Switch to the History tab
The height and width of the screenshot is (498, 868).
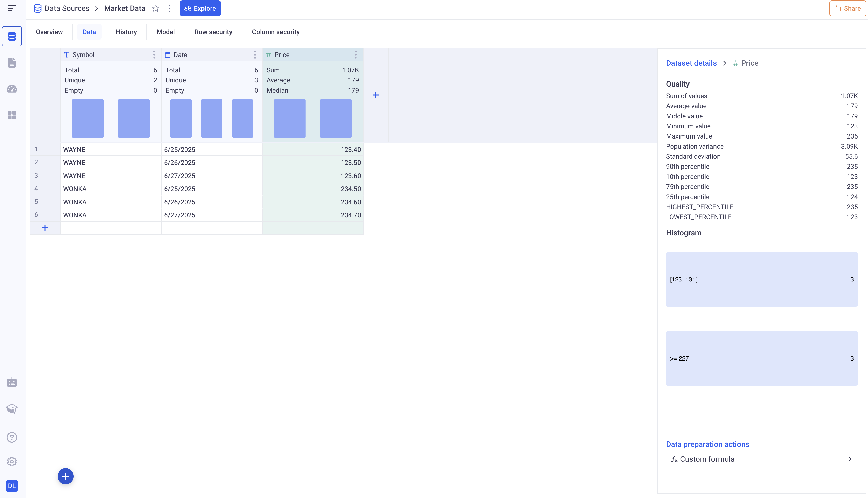(126, 32)
